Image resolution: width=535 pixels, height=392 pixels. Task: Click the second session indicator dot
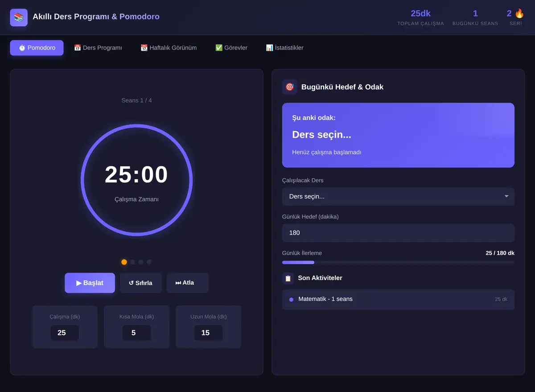click(132, 262)
